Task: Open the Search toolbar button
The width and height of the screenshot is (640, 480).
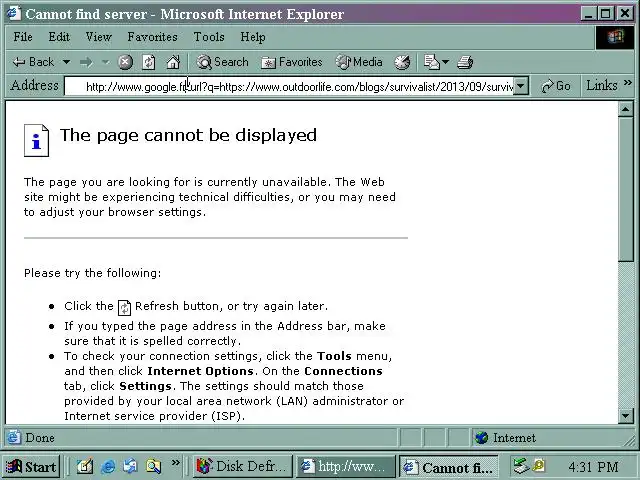Action: click(222, 62)
